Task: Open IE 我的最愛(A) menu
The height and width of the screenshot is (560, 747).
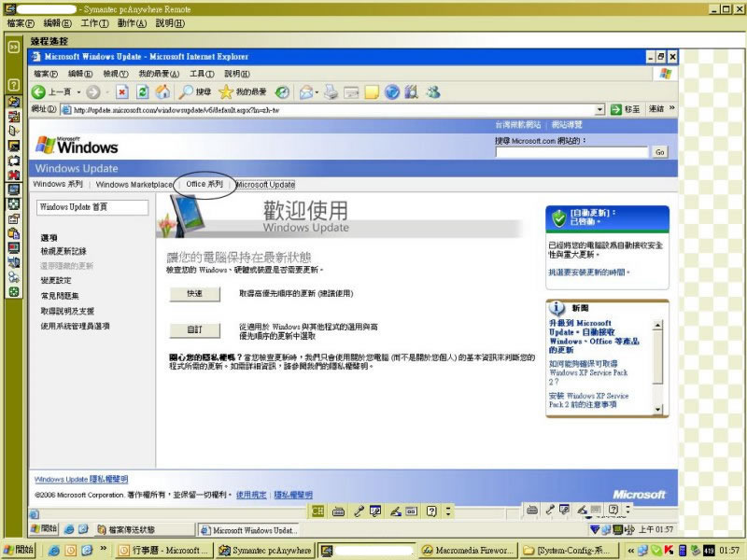Action: (159, 74)
